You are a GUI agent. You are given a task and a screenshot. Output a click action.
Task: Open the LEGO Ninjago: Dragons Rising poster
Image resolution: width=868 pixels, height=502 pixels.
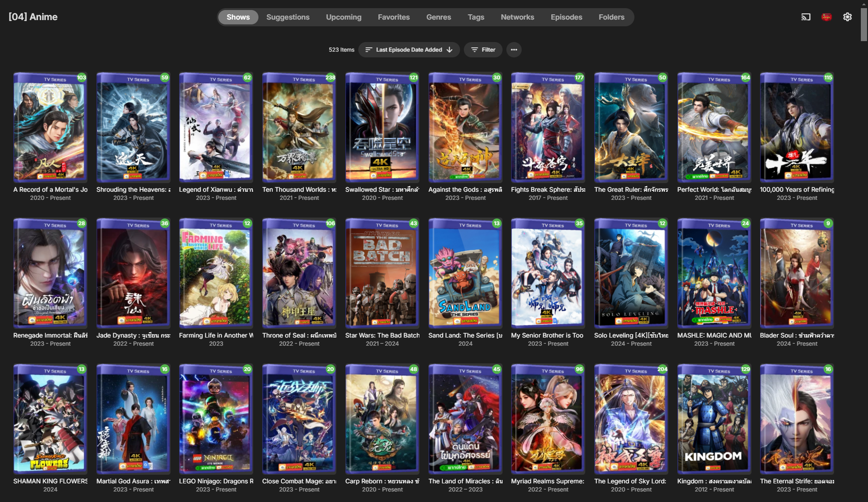(216, 419)
